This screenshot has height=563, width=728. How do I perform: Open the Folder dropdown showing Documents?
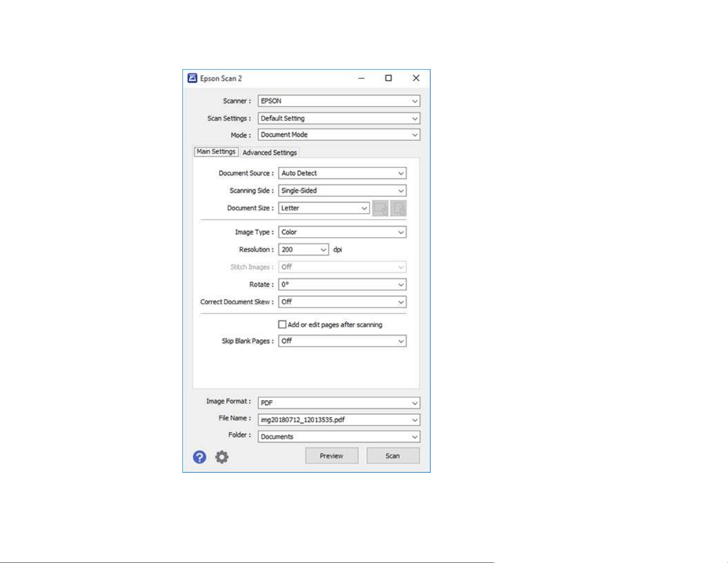pos(339,437)
